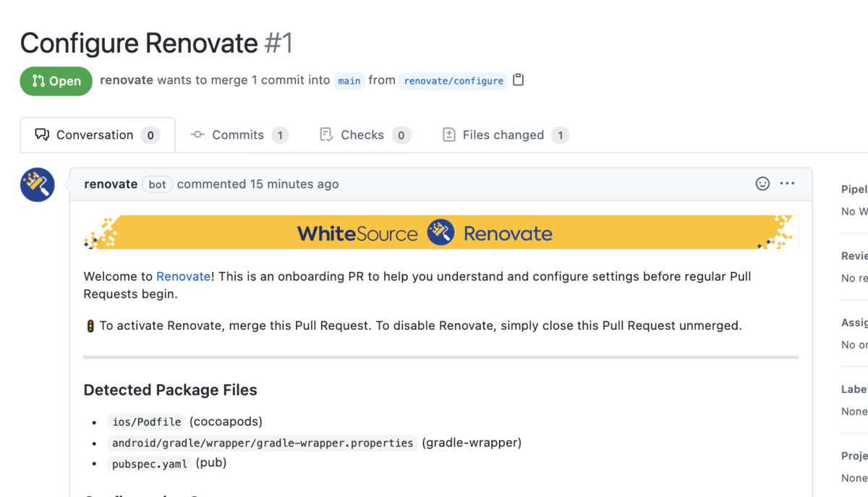Copy the renovate/configure branch name icon

tap(518, 80)
